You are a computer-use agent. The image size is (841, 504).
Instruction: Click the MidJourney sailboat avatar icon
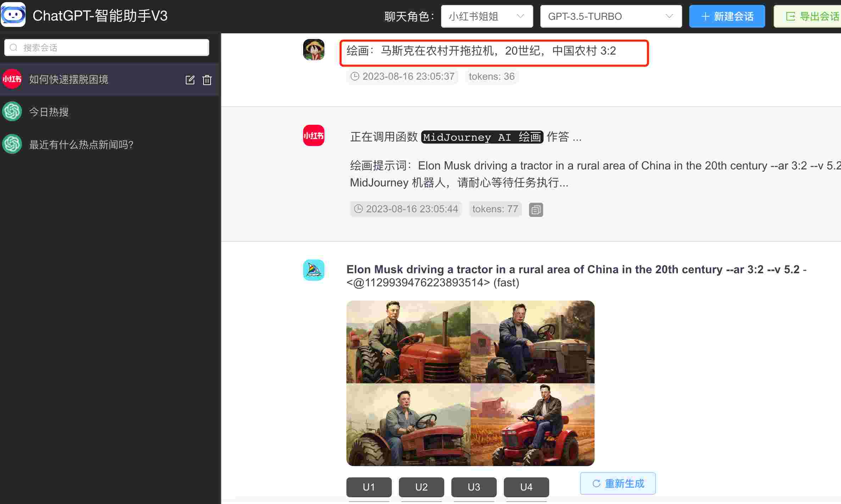click(313, 270)
